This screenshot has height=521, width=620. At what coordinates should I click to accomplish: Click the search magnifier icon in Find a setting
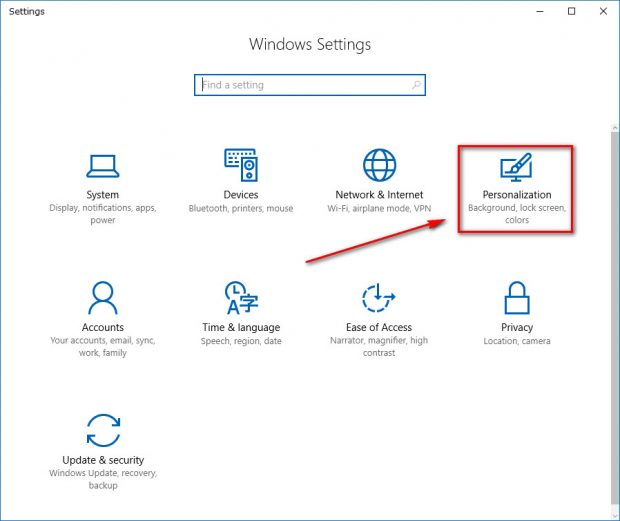coord(416,85)
